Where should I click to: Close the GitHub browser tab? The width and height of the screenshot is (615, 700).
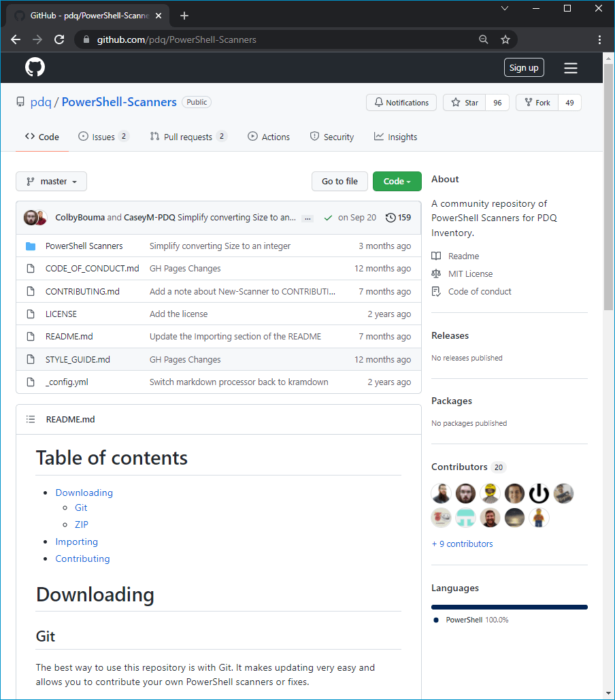click(159, 16)
